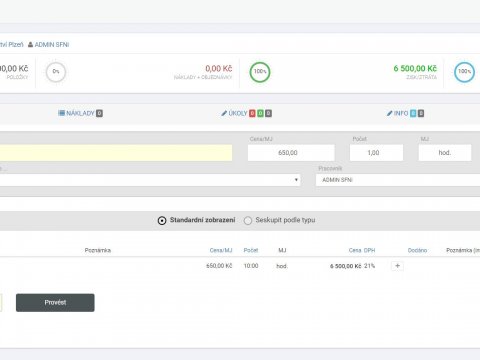Click the list icon beside NÁKLADY
Viewport: 480px width, 360px height.
point(61,113)
